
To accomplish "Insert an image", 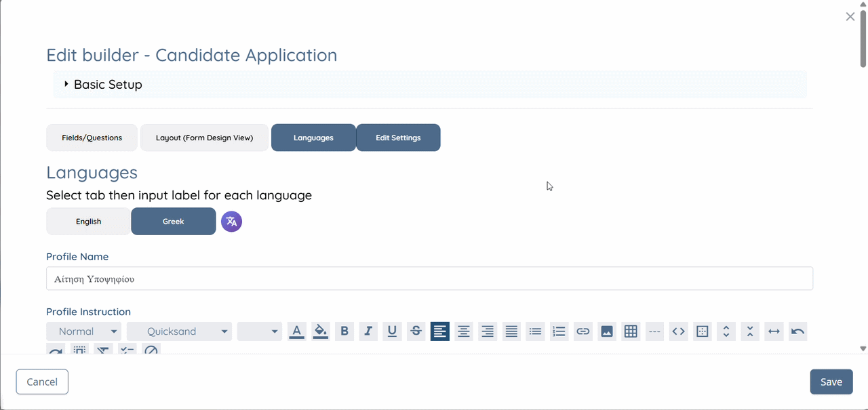I will pos(607,331).
